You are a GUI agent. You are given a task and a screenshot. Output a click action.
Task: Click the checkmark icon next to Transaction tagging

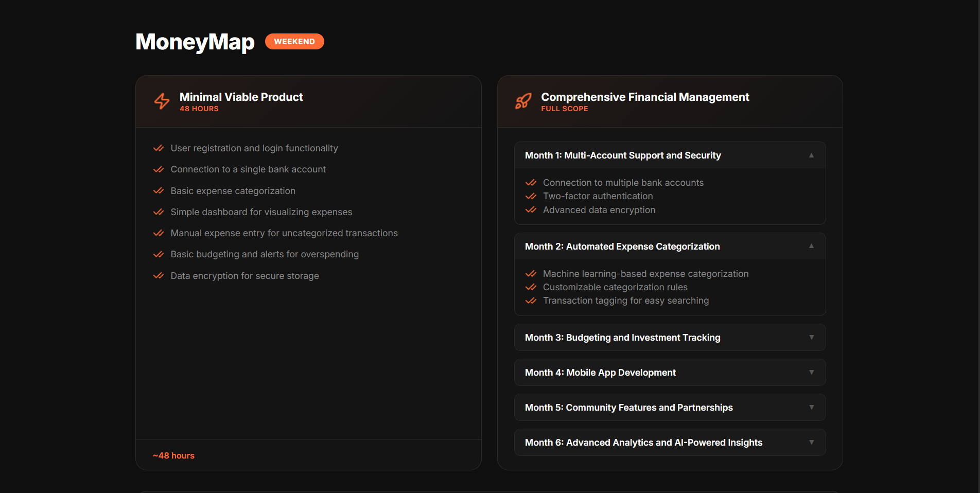click(x=531, y=301)
